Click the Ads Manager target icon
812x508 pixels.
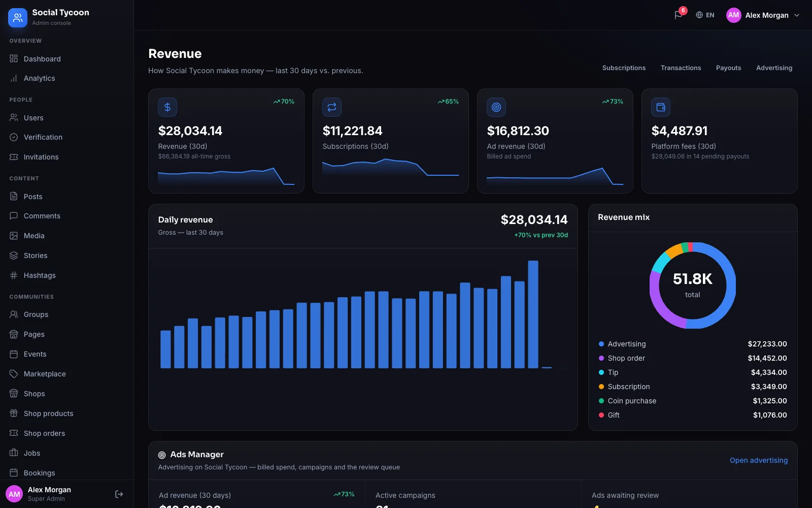[162, 455]
